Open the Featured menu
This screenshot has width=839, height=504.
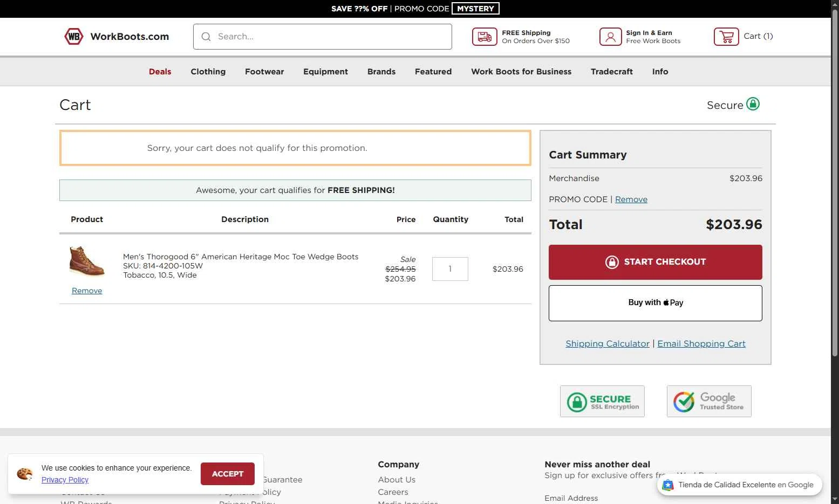click(x=433, y=72)
